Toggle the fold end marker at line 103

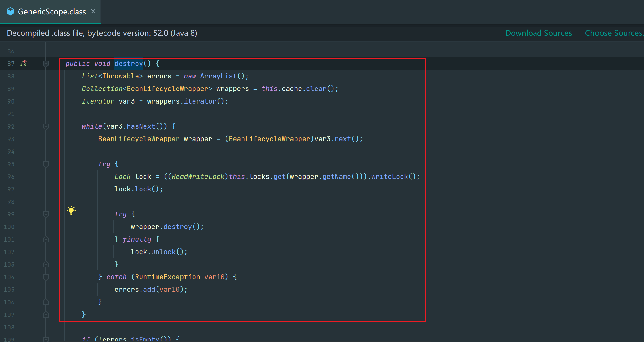click(46, 265)
